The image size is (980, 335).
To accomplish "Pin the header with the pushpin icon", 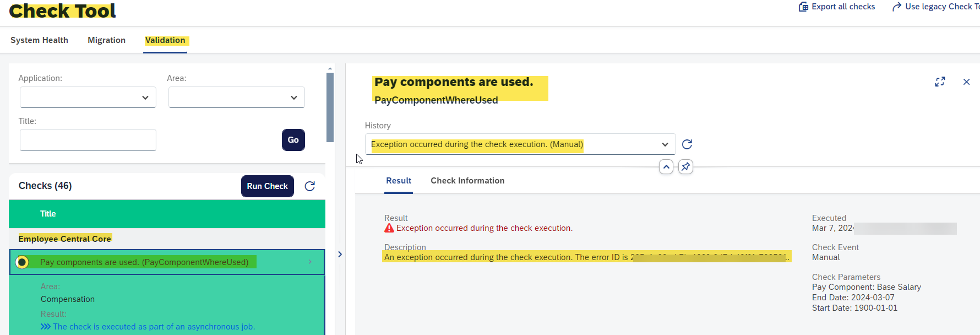I will (x=685, y=166).
